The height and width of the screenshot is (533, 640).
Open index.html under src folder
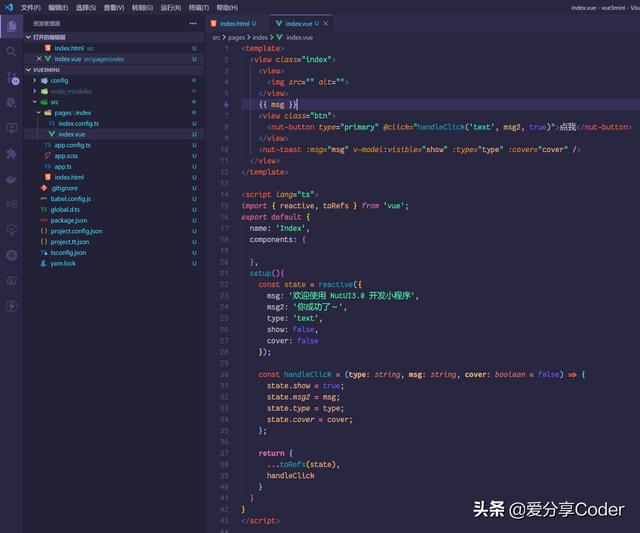114,177
